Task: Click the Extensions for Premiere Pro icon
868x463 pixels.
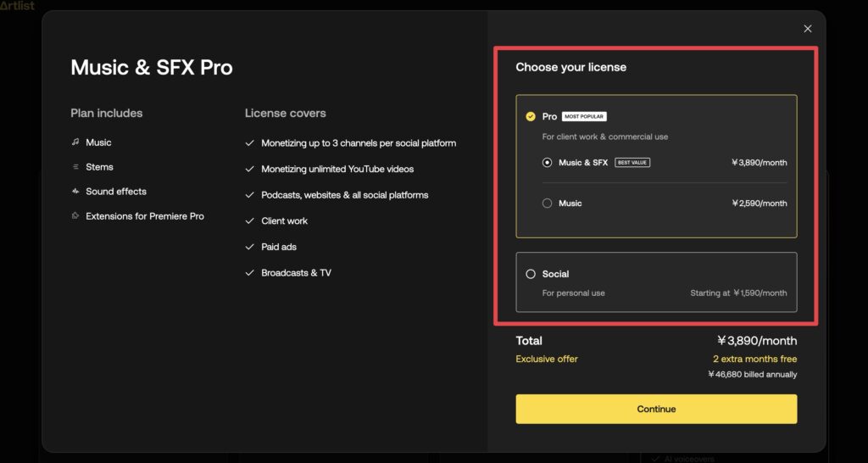Action: 75,216
